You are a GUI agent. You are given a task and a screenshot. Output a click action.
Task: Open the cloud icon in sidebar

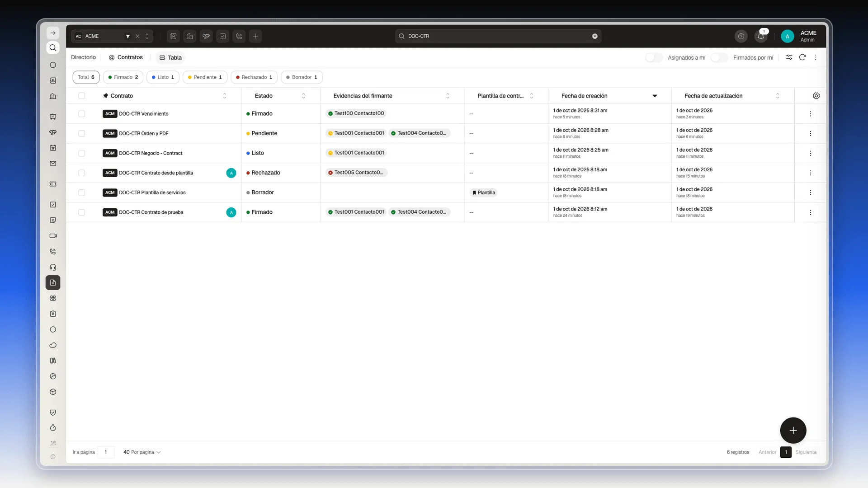click(x=53, y=345)
